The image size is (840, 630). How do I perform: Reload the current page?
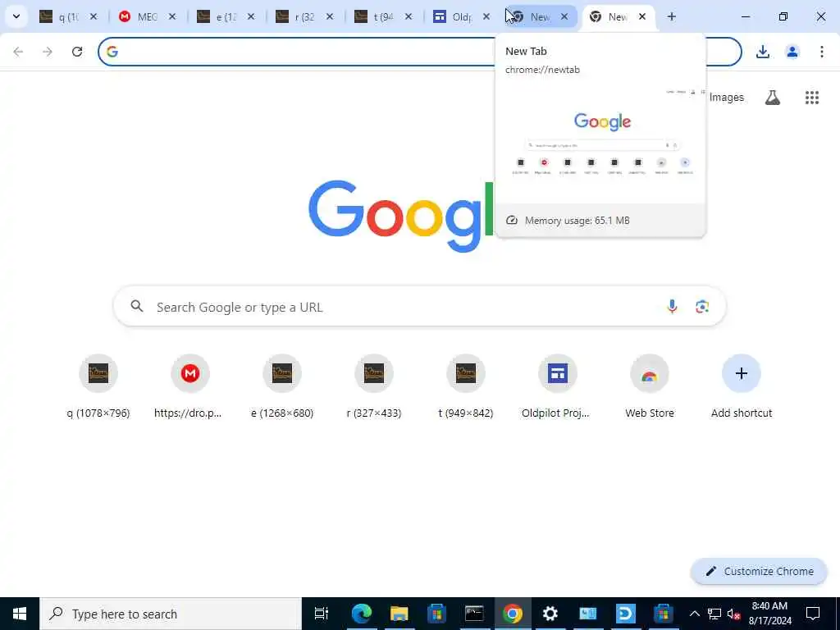[x=77, y=52]
